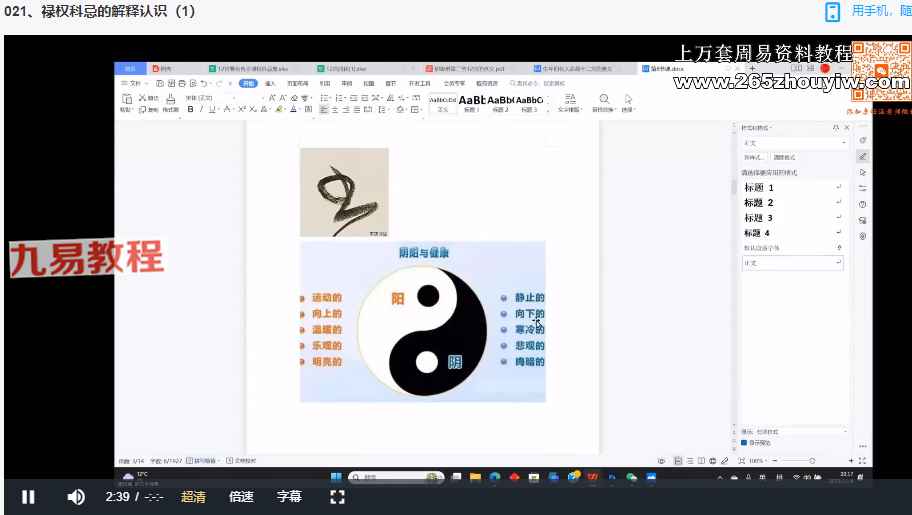The height and width of the screenshot is (515, 912).
Task: Click the Bold formatting icon
Action: click(x=190, y=109)
